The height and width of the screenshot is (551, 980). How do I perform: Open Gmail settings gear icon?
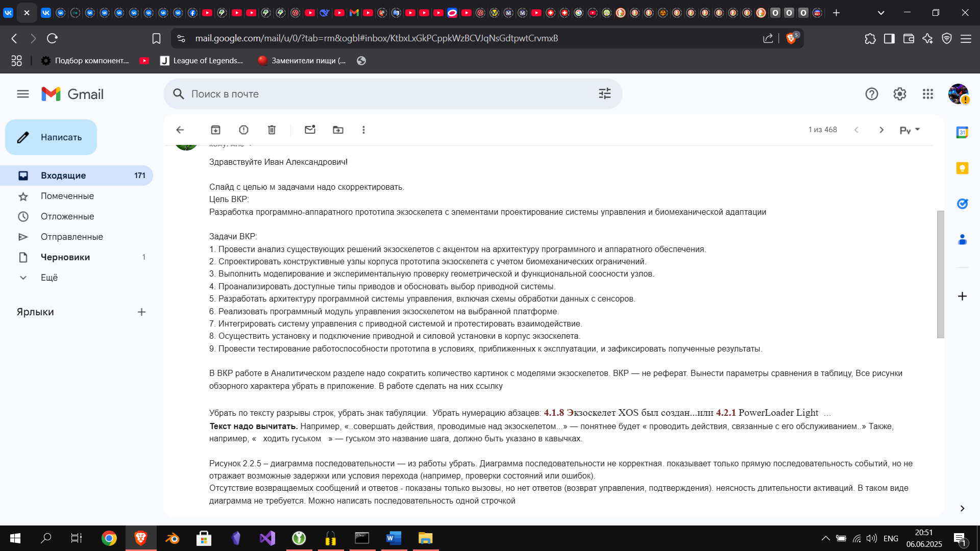pos(900,94)
